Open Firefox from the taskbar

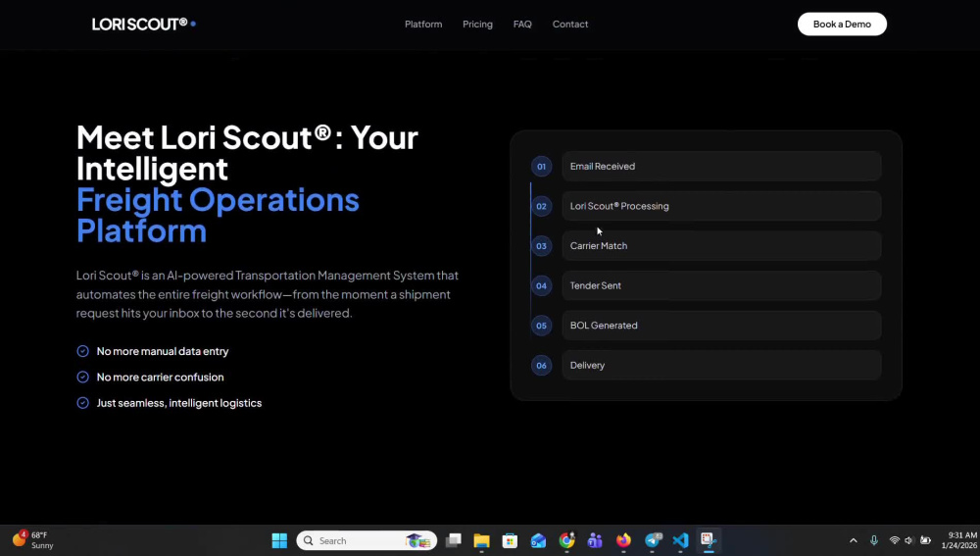tap(623, 540)
